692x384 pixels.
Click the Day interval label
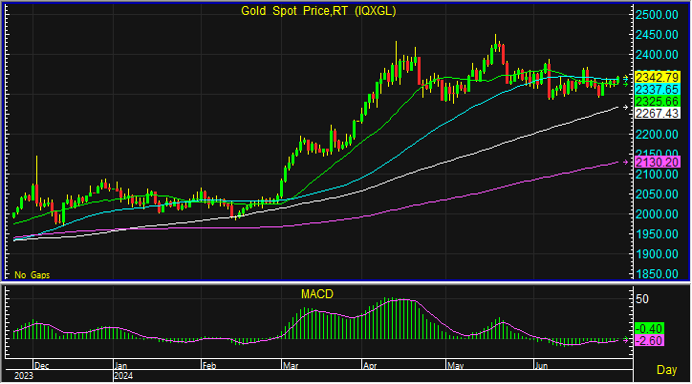point(666,370)
